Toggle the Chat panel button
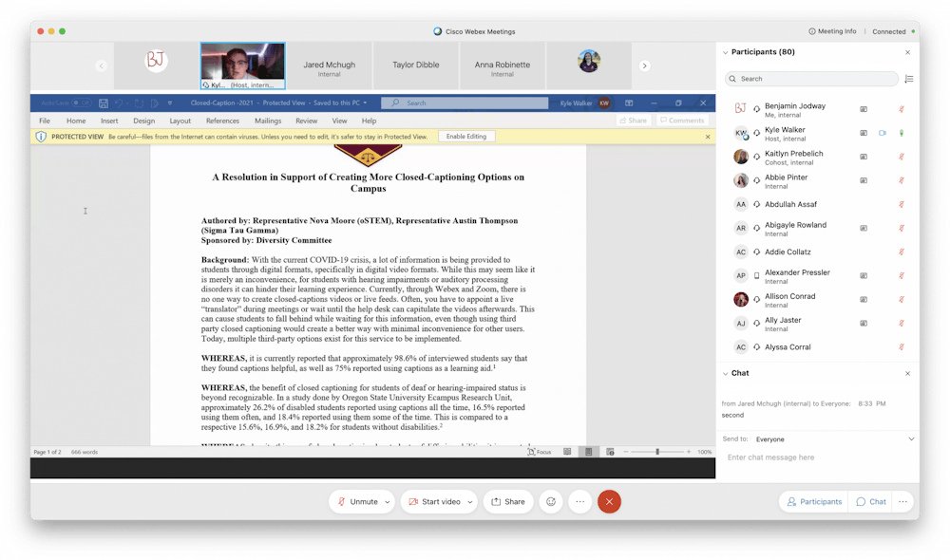The height and width of the screenshot is (560, 950). (871, 501)
